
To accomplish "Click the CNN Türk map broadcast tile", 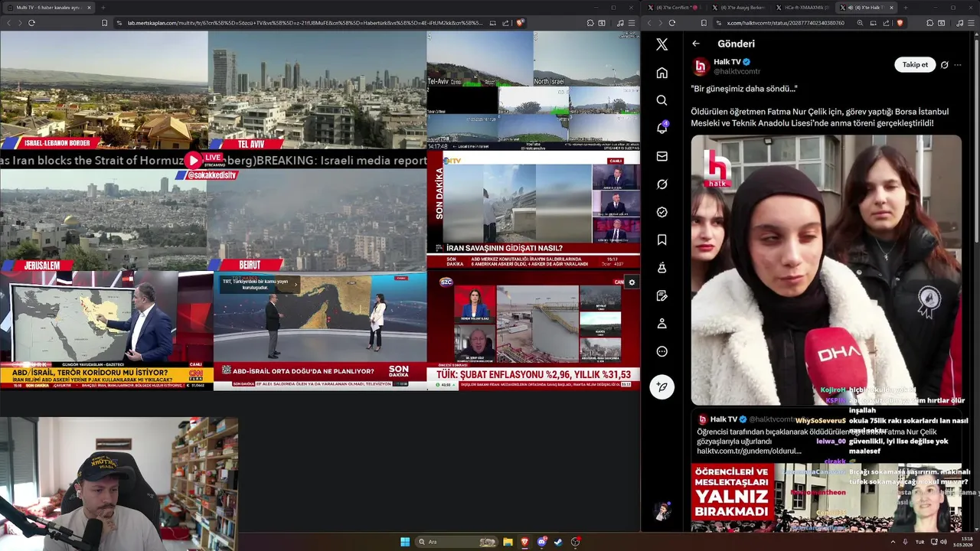I will click(x=106, y=331).
